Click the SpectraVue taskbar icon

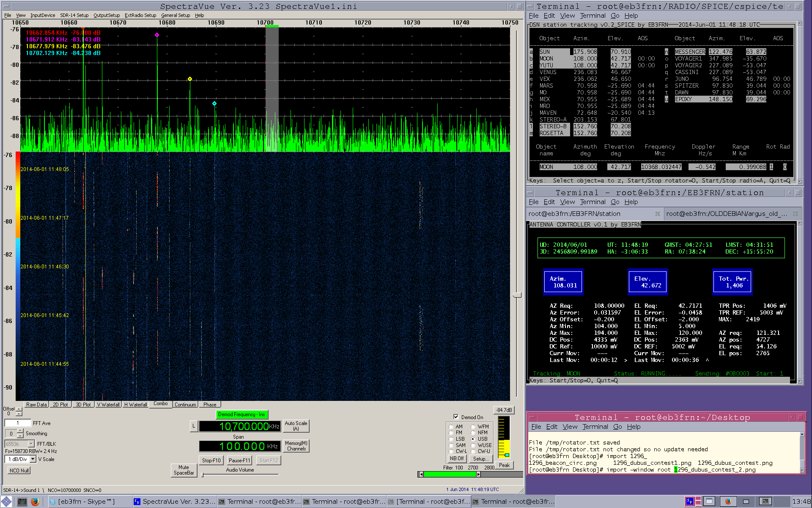click(137, 502)
